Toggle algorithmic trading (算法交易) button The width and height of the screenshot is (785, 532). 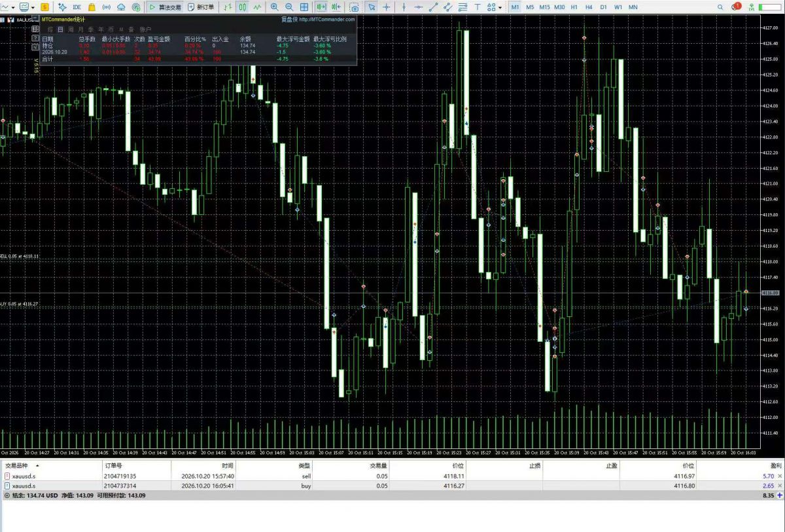pos(164,7)
